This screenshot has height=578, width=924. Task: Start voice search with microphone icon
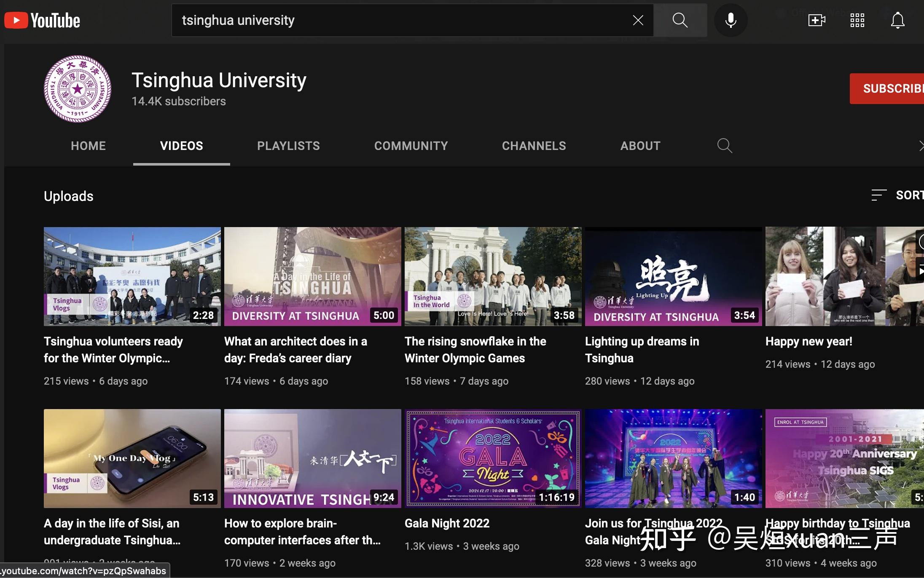point(731,20)
